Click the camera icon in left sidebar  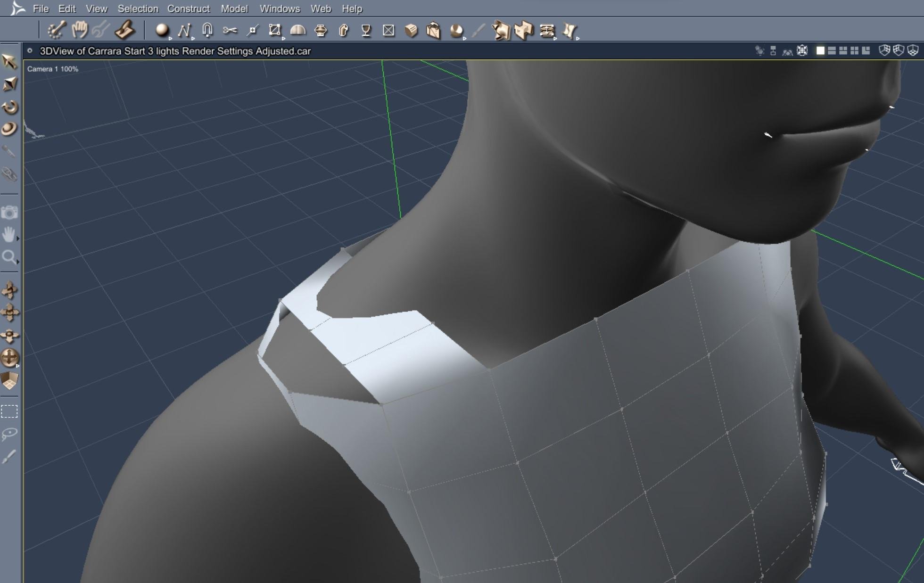[x=9, y=213]
